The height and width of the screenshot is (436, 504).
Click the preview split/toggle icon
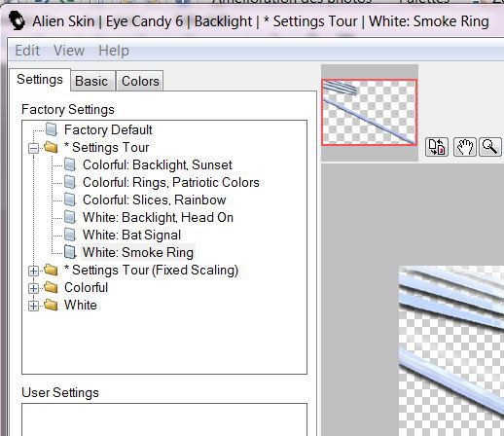437,147
